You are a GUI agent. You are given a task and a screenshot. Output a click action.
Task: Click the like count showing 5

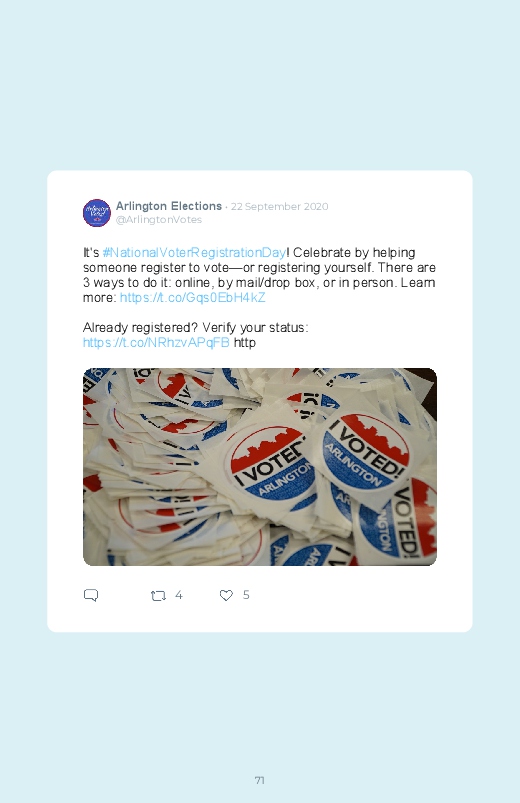tap(246, 595)
